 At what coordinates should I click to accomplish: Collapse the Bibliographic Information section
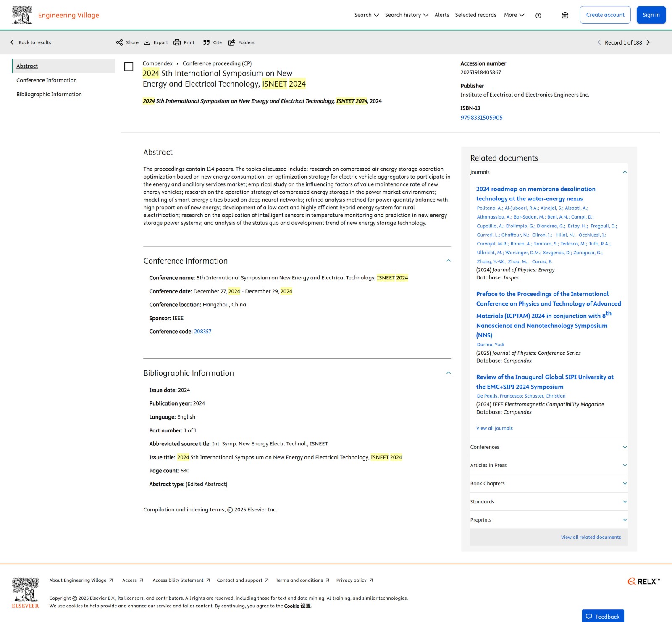(x=448, y=373)
